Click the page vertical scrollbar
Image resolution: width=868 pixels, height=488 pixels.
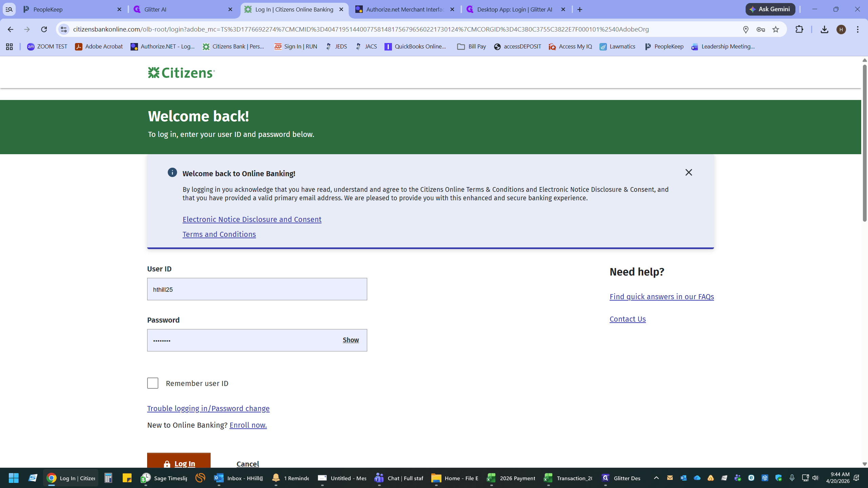(864, 142)
